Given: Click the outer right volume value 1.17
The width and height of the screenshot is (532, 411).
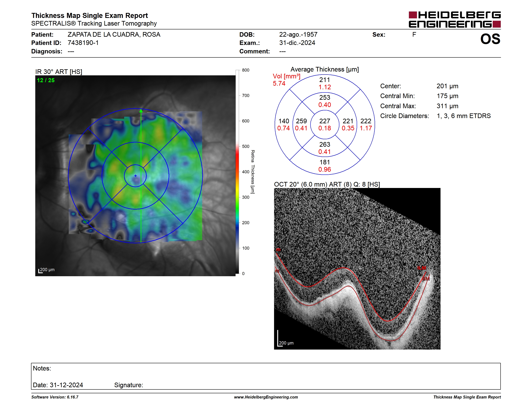Looking at the screenshot, I should click(366, 128).
